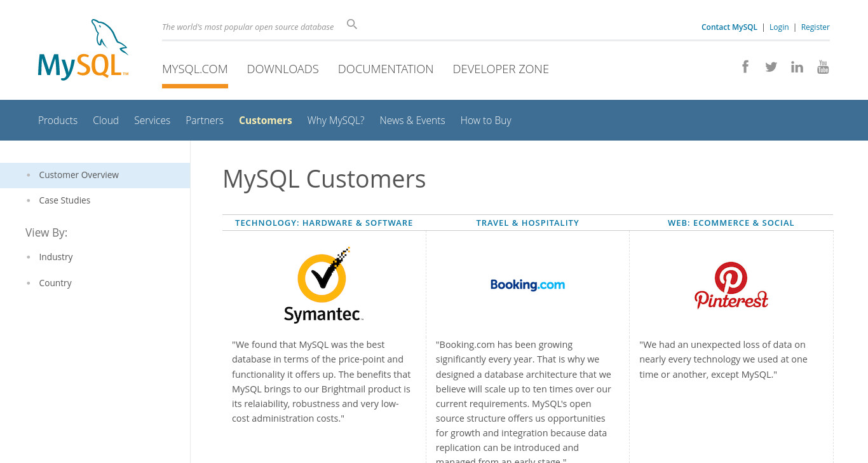Open the How to Buy menu item

coord(486,120)
